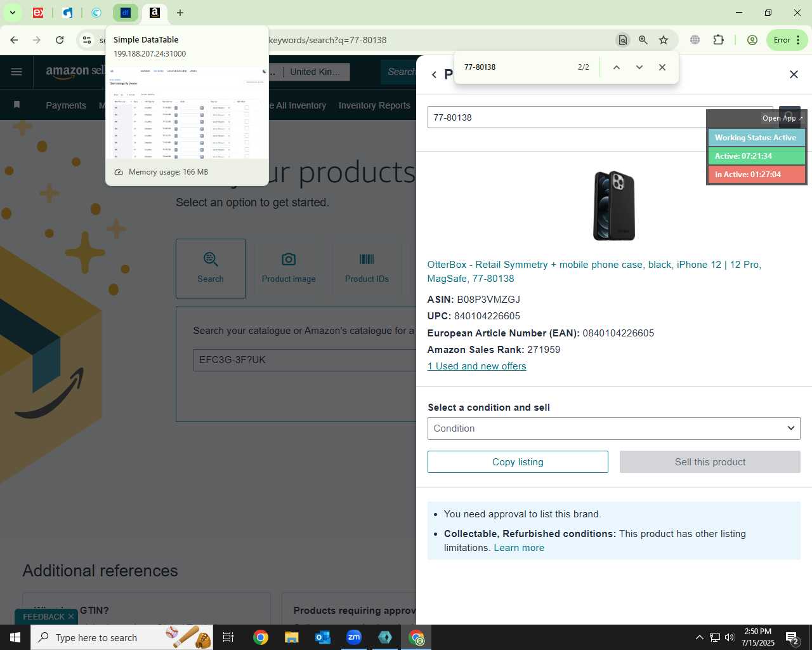The image size is (812, 650).
Task: Click the bookmark flag icon in Amazon nav
Action: [x=16, y=105]
